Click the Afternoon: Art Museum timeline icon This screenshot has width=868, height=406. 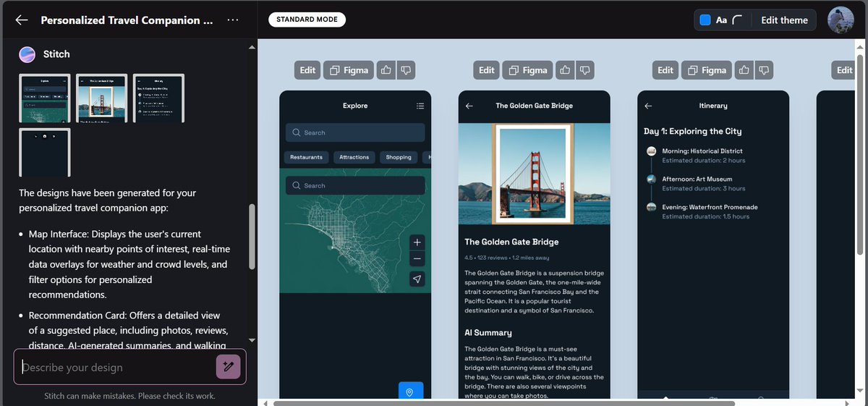coord(651,179)
